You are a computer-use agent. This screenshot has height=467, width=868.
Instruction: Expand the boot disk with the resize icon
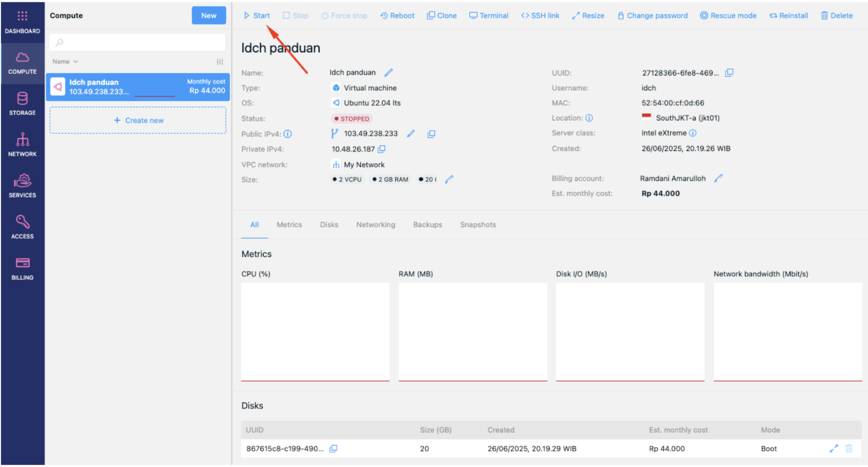(834, 449)
